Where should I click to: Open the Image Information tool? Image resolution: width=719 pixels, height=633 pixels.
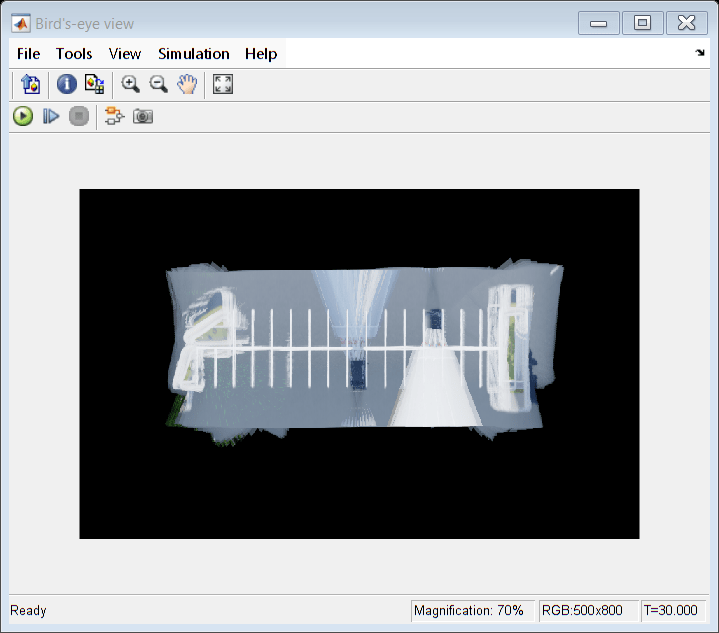66,85
